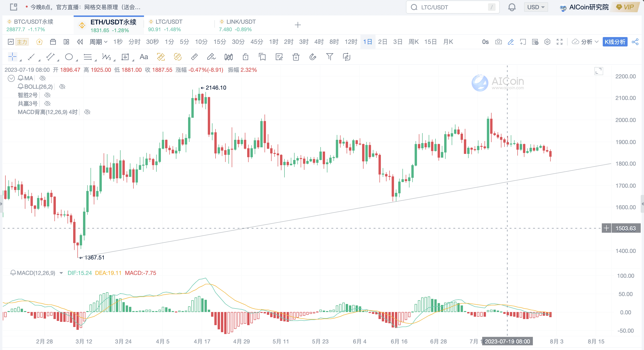The height and width of the screenshot is (350, 644).
Task: Select the wave pattern W3 tool
Action: tap(106, 57)
